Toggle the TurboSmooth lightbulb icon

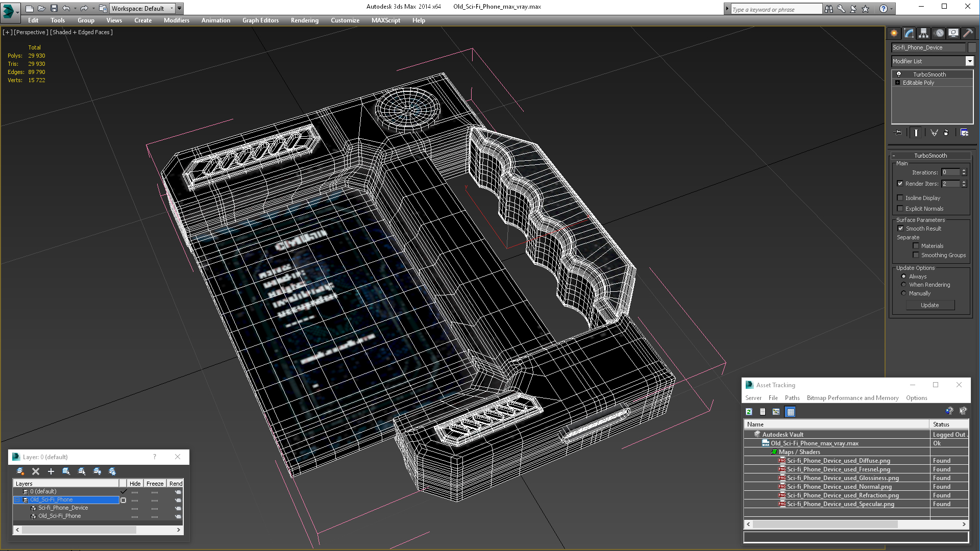[x=899, y=74]
